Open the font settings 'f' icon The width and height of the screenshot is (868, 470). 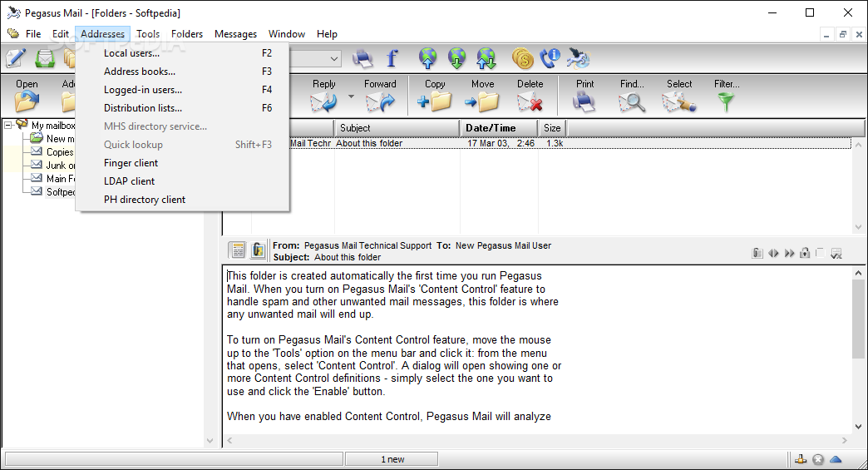pyautogui.click(x=392, y=58)
